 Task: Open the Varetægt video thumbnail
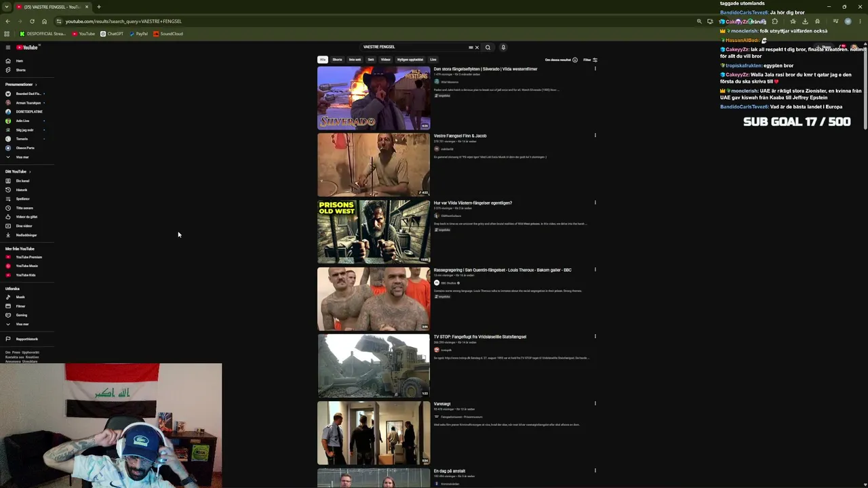point(374,433)
